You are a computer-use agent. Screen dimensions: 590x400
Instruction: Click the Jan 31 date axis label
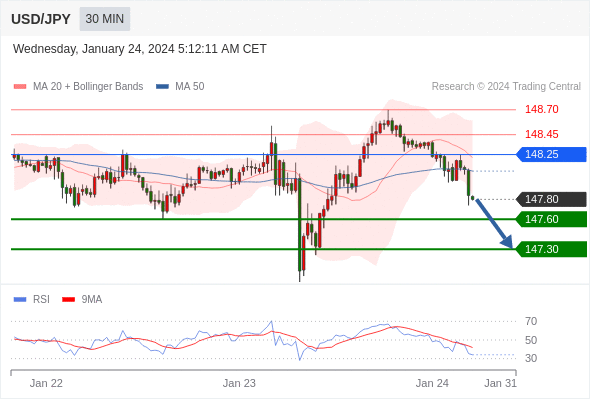pyautogui.click(x=500, y=383)
